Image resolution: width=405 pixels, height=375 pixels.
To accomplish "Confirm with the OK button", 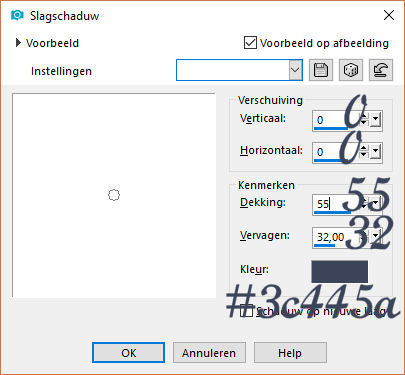I will tap(128, 353).
